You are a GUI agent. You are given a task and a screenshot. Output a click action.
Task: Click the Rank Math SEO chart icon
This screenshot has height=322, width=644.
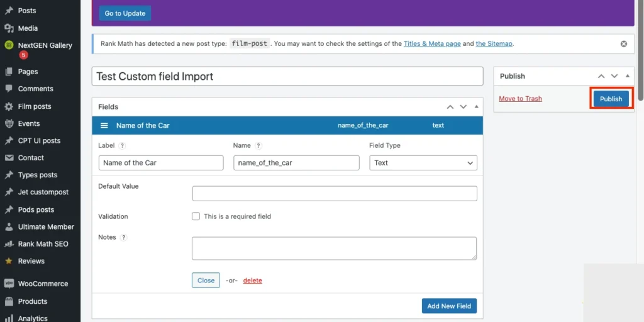[9, 244]
